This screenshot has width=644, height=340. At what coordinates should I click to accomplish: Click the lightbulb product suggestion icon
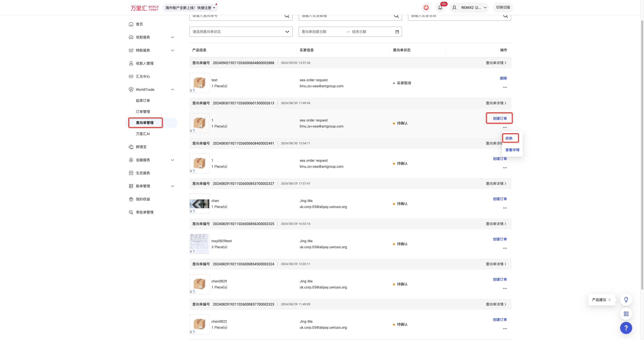click(x=626, y=300)
